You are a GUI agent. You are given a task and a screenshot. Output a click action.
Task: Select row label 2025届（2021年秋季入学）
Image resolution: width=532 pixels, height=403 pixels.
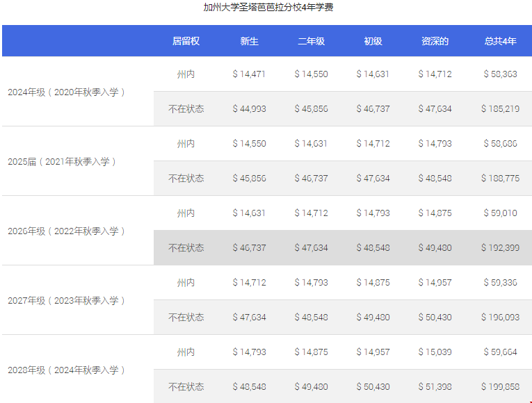(63, 161)
